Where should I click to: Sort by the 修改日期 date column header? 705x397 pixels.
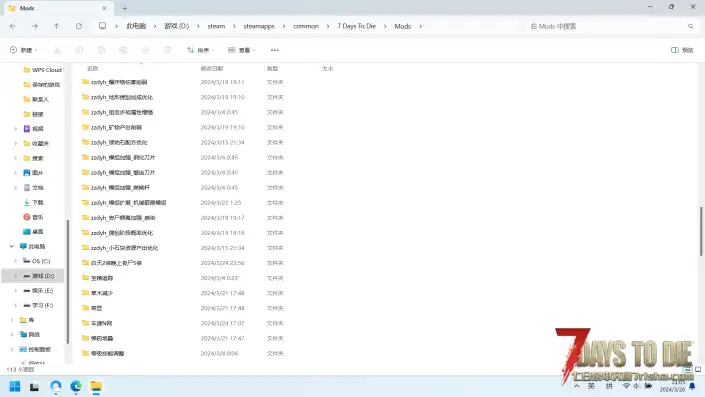click(x=212, y=69)
